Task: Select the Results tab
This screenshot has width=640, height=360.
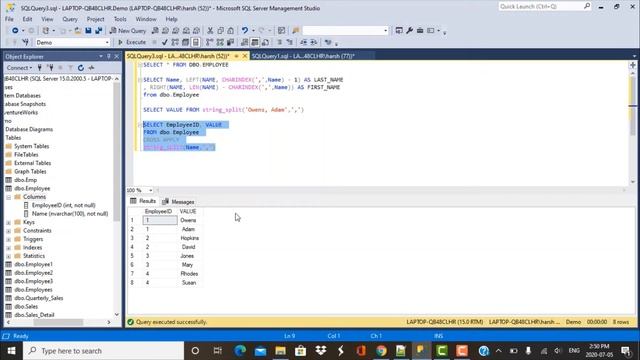Action: (x=143, y=201)
